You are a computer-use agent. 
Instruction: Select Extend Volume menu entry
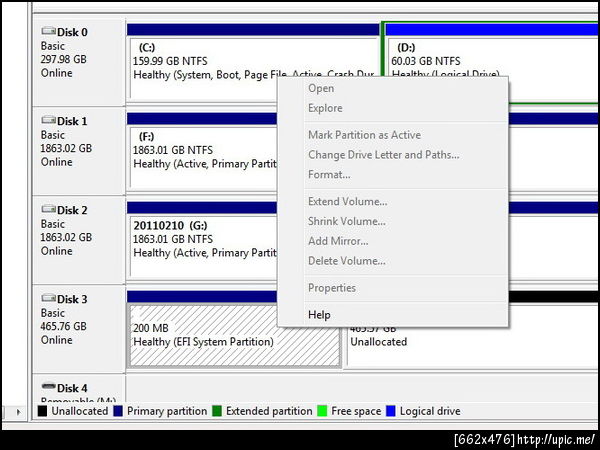393,202
